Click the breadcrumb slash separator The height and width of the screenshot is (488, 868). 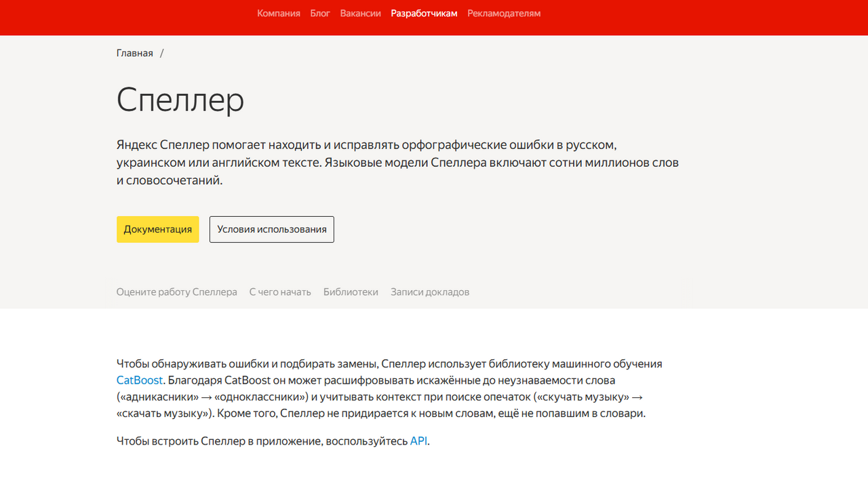[x=162, y=53]
